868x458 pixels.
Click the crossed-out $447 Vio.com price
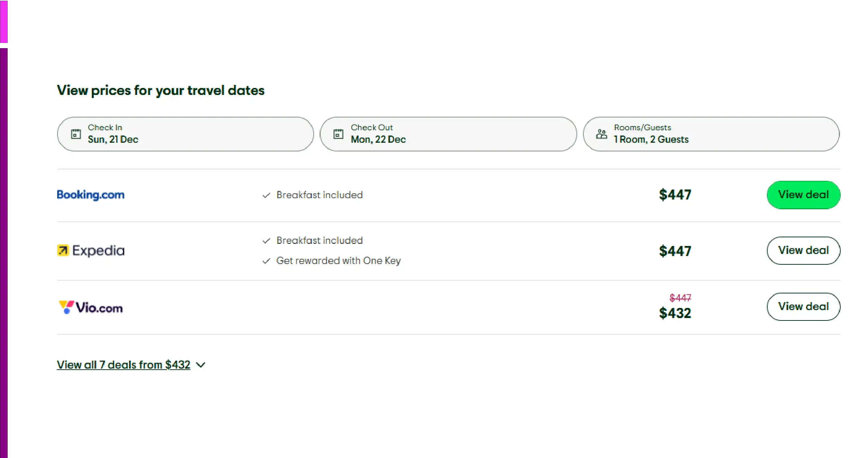[x=680, y=298]
